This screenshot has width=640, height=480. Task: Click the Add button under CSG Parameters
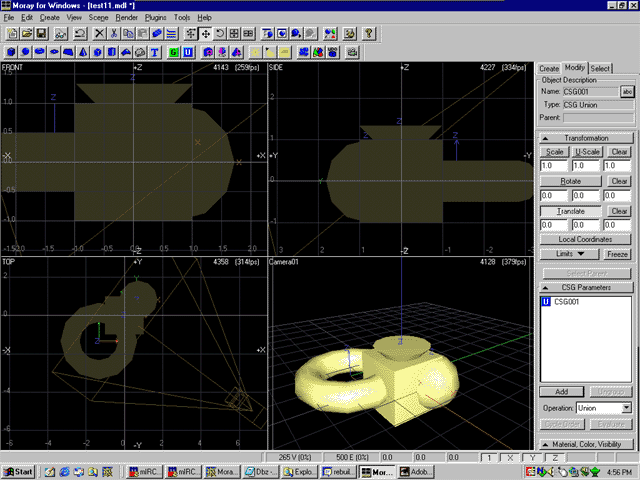pyautogui.click(x=560, y=391)
